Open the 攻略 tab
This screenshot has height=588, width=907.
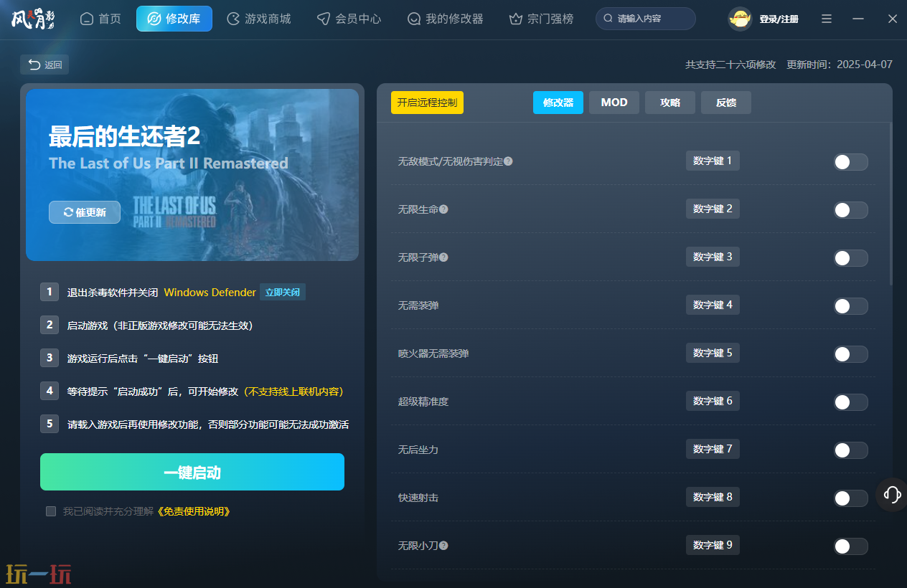(x=670, y=103)
